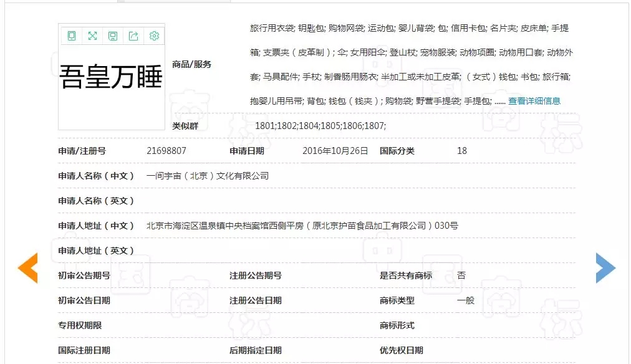Click the 专用权期限 label

tap(80, 325)
